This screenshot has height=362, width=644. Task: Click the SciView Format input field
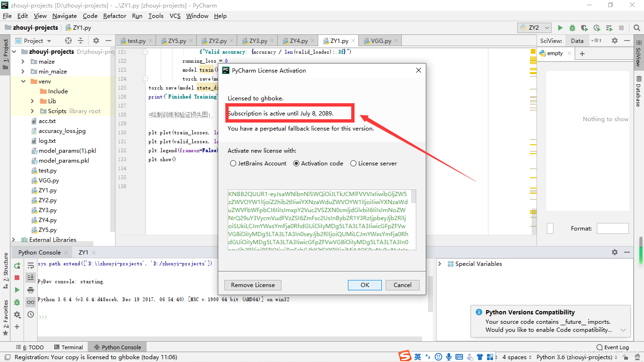(612, 229)
